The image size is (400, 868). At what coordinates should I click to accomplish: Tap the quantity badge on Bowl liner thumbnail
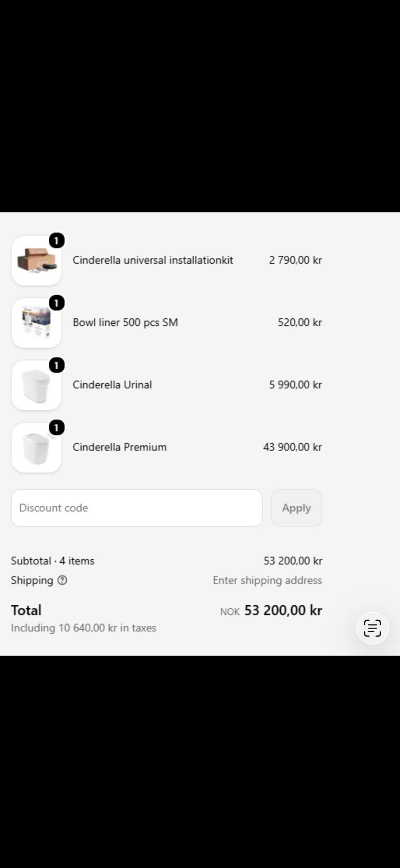point(57,303)
